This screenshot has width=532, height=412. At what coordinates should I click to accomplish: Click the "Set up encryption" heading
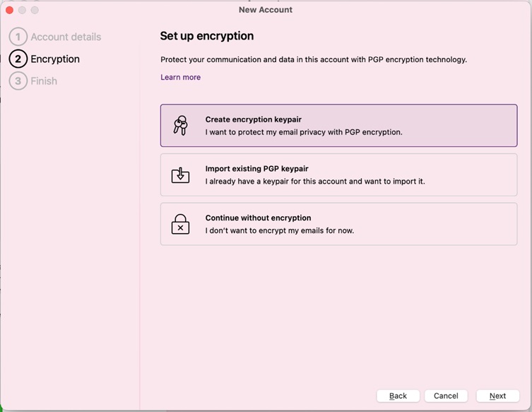tap(206, 36)
